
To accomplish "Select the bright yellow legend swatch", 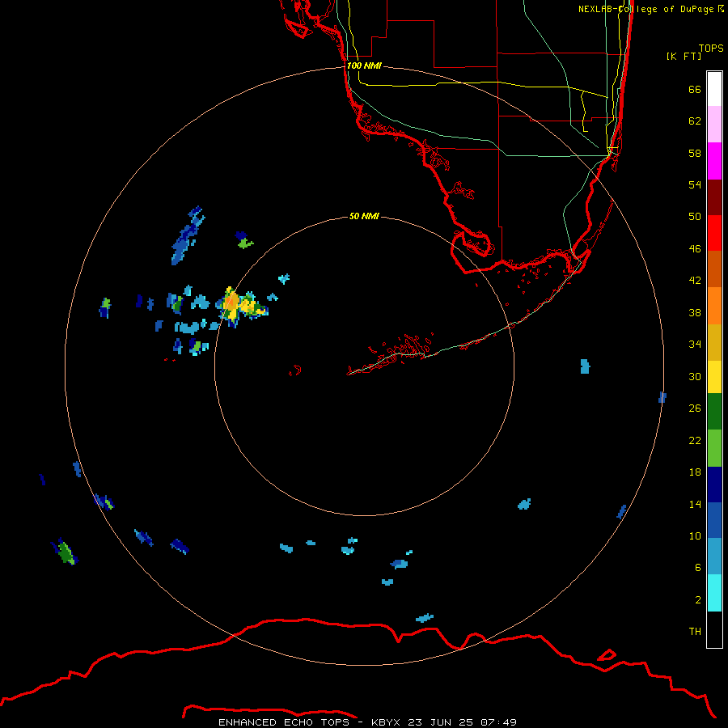I will [x=714, y=377].
